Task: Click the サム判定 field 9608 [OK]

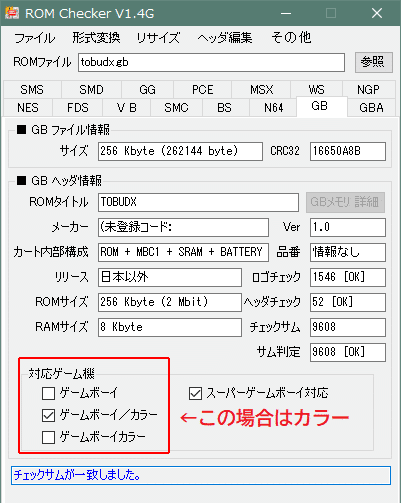Action: 348,352
